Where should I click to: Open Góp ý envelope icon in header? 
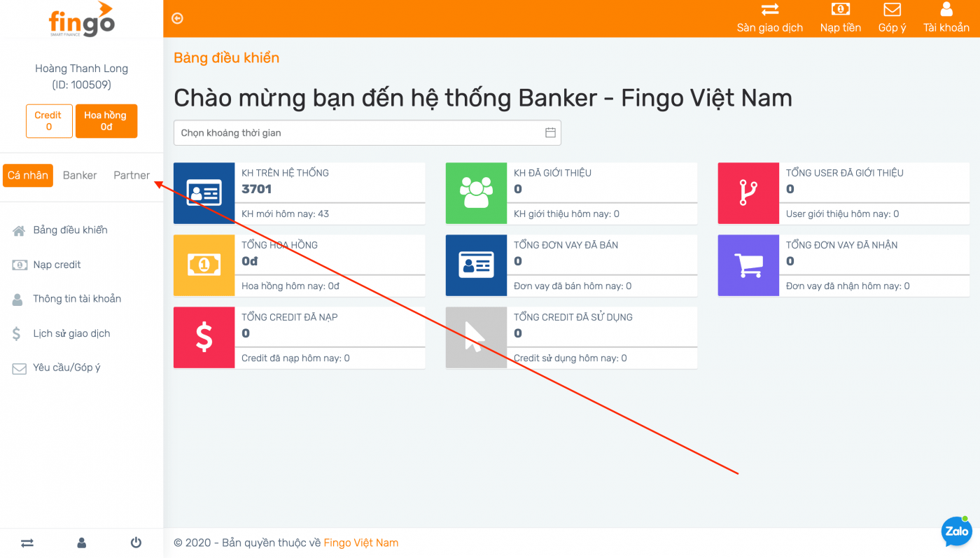(892, 9)
